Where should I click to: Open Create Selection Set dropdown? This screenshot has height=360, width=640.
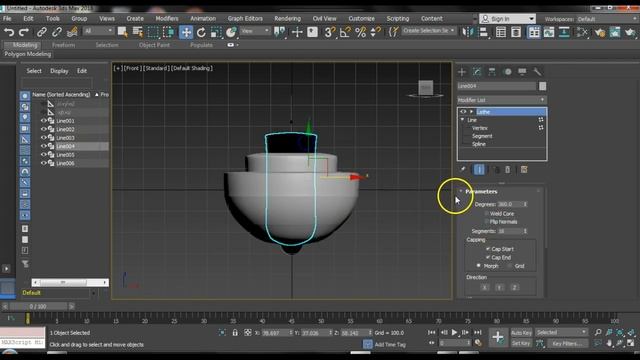coord(429,31)
